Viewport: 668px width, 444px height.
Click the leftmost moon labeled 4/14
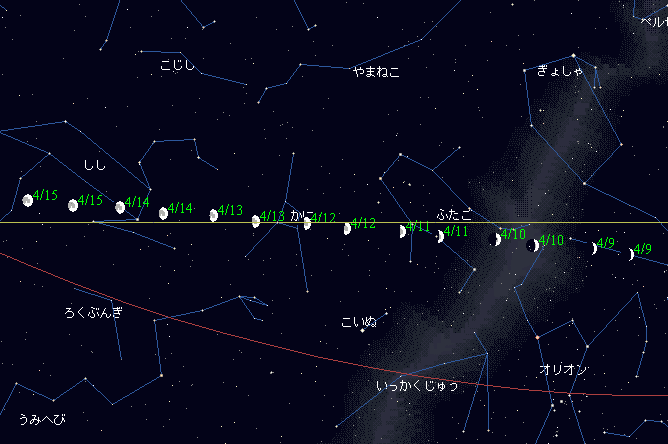[120, 207]
